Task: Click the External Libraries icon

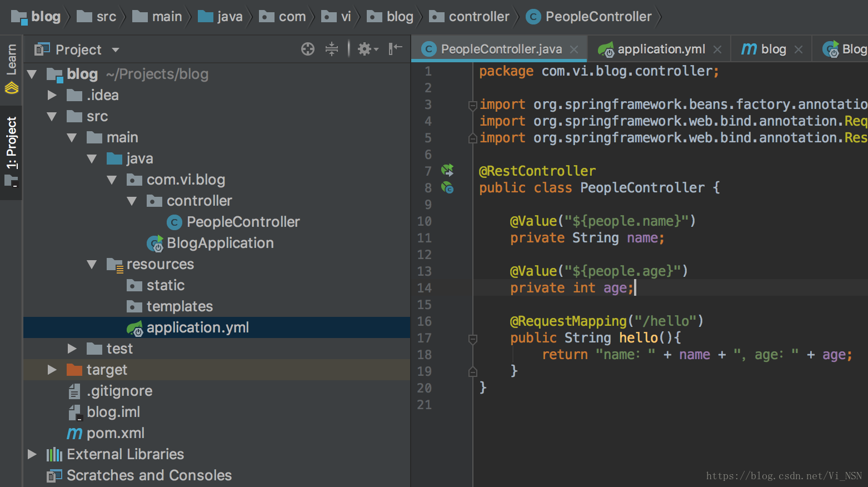Action: click(54, 455)
